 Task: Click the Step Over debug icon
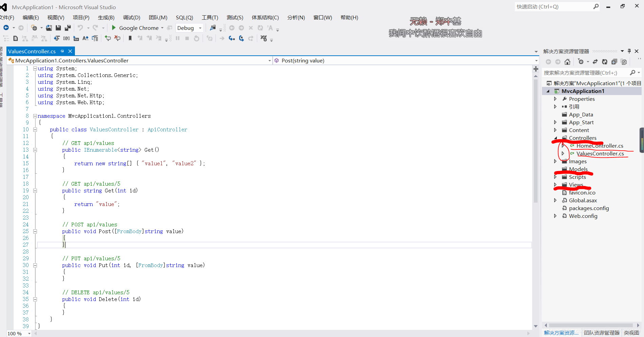(x=241, y=38)
